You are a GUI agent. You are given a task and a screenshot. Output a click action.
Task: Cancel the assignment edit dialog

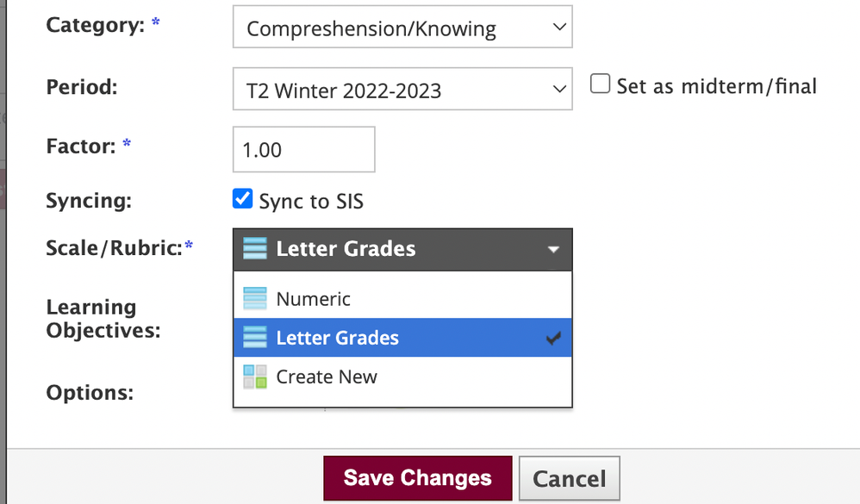point(570,479)
